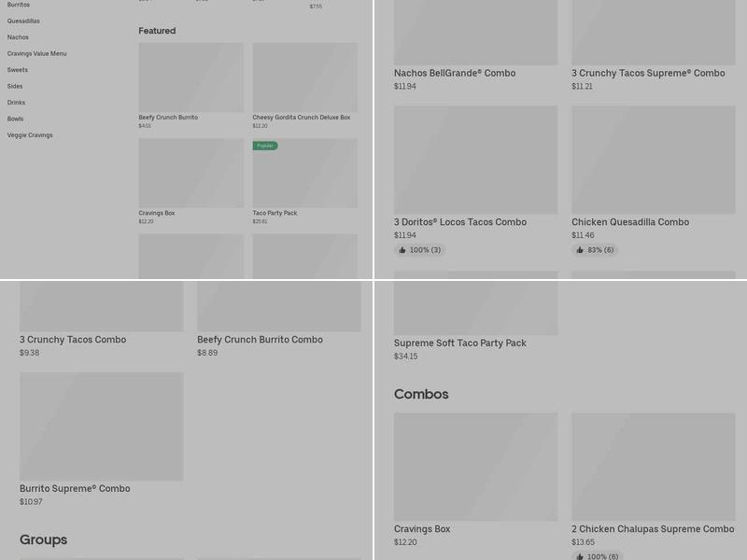
Task: Click the $4.01 price under Beefy Crunch Burrito
Action: [145, 126]
